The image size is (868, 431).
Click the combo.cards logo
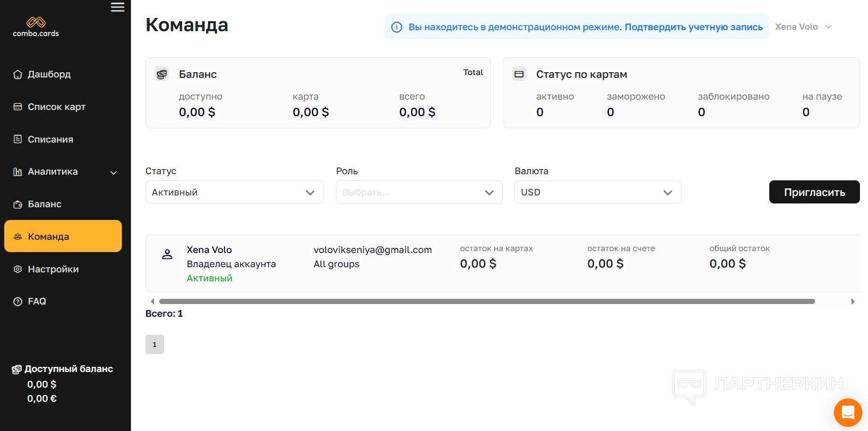[36, 27]
